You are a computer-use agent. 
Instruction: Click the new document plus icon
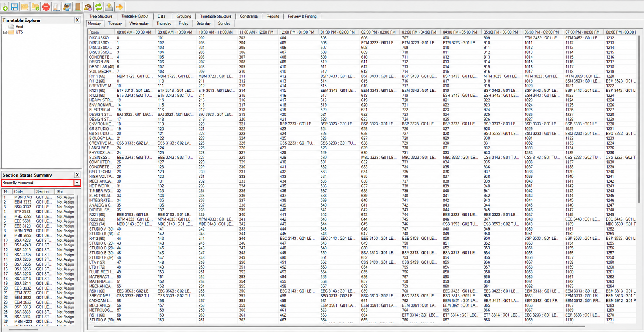click(x=4, y=7)
